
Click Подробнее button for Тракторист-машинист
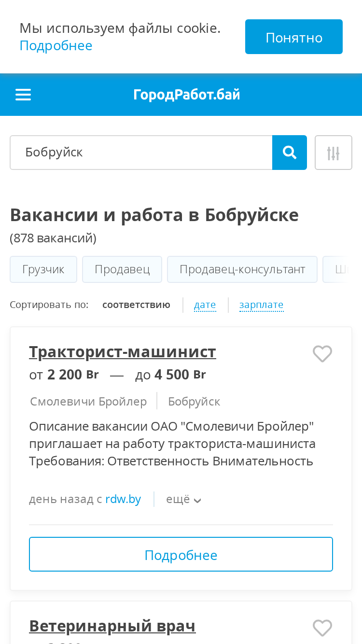(x=181, y=554)
